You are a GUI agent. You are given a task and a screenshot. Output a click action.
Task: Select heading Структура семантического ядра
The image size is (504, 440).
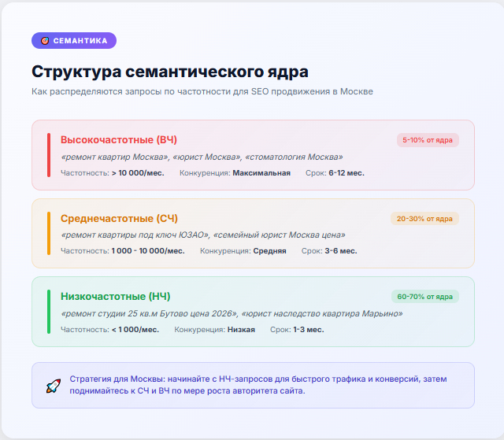click(x=170, y=72)
